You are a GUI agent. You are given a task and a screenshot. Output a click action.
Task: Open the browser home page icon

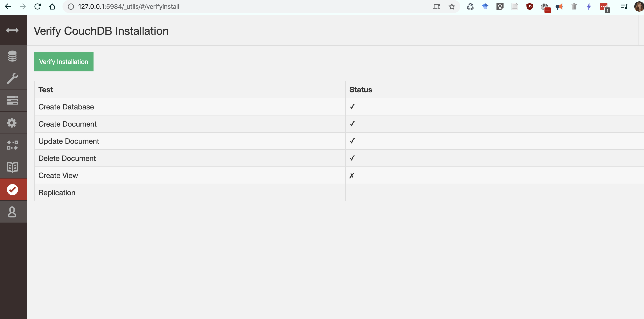pos(52,6)
